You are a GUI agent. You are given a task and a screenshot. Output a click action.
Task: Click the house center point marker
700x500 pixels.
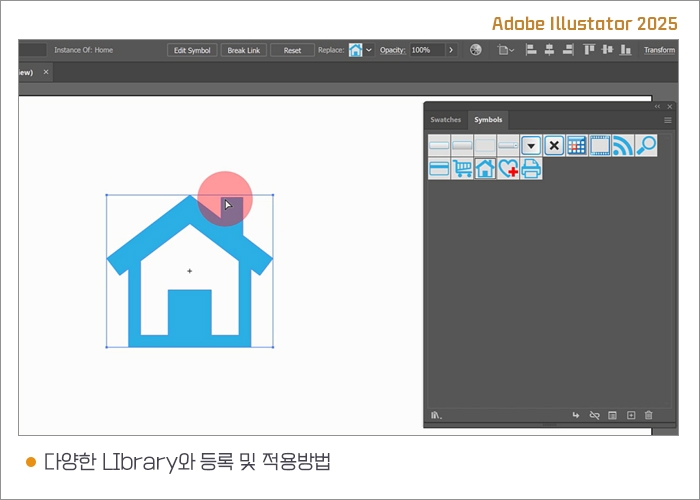point(190,271)
